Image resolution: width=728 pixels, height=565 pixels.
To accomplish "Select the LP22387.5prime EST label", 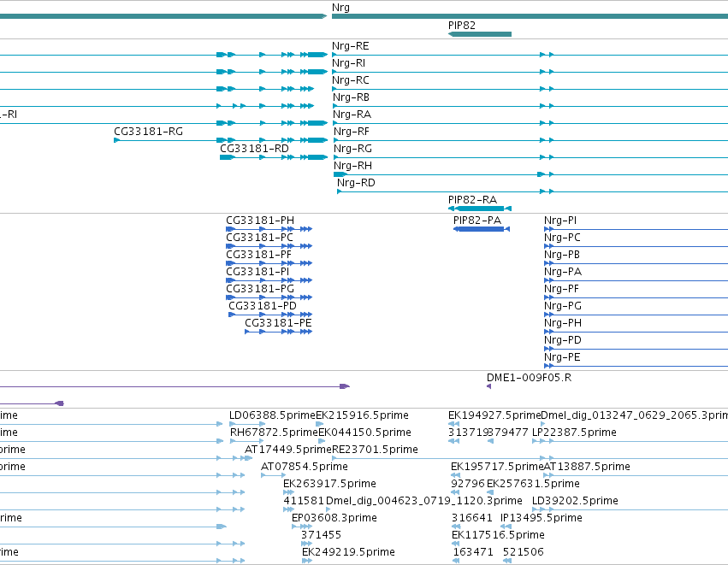I will (x=574, y=433).
